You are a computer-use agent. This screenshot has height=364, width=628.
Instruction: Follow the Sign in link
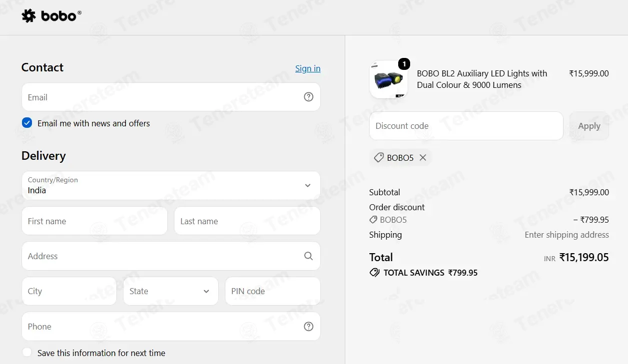(308, 68)
